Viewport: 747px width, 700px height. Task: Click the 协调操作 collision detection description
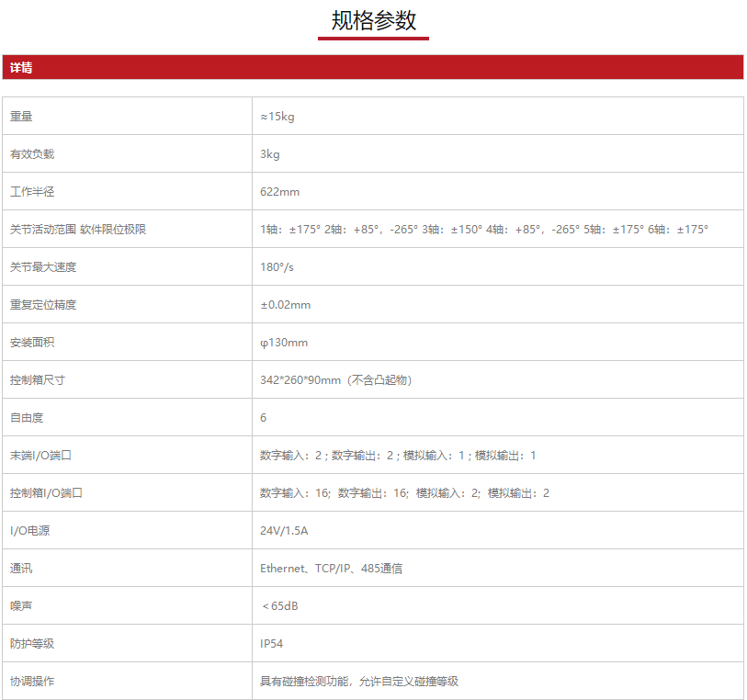(x=359, y=682)
